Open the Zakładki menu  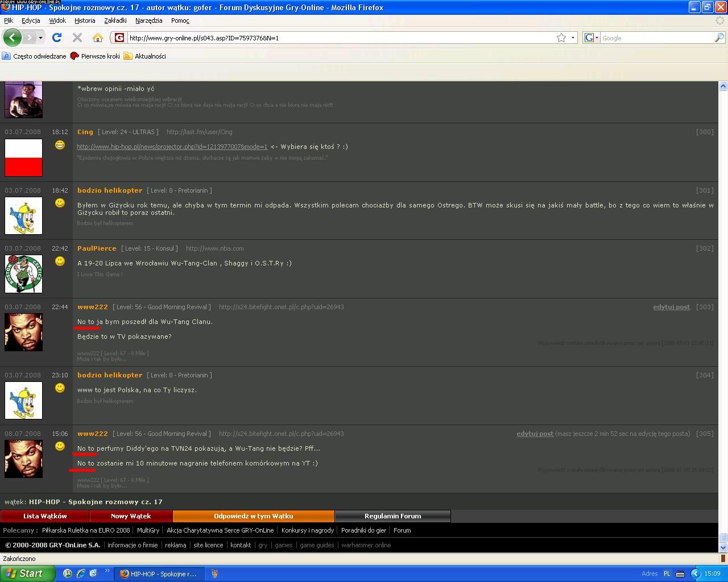coord(115,20)
